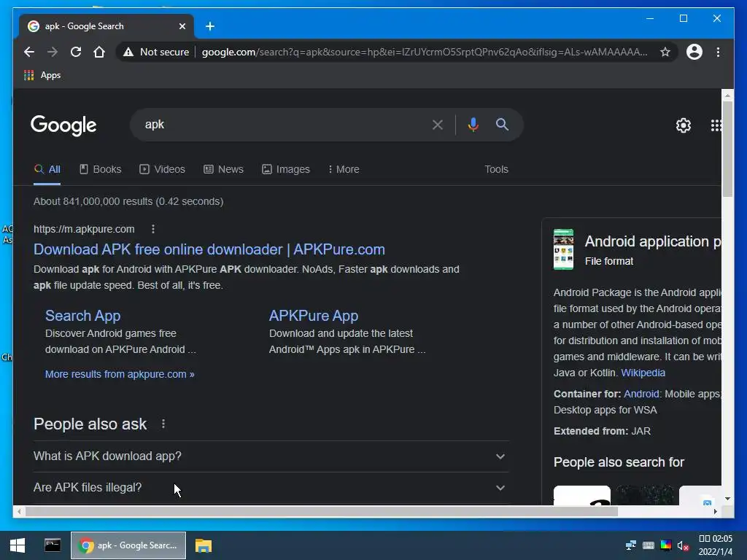Open options dots next to People also ask

tap(163, 424)
